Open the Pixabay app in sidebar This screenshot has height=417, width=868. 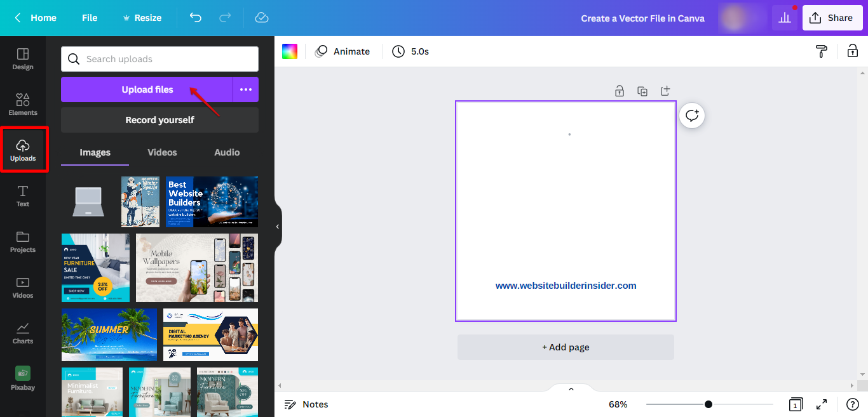click(x=23, y=379)
